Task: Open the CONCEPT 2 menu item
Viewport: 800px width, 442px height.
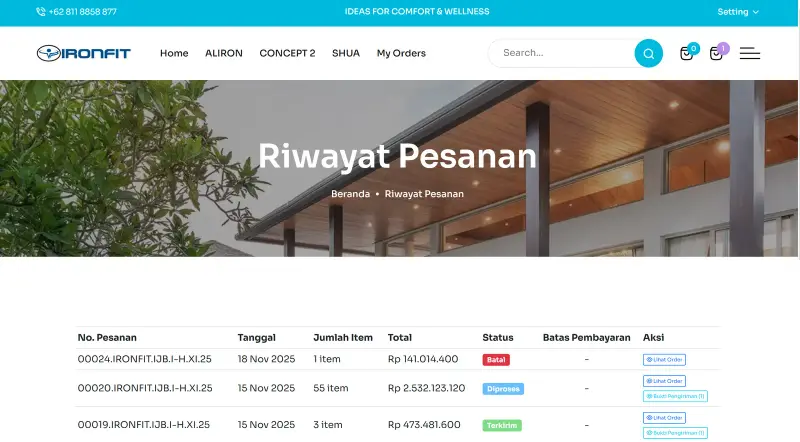Action: click(287, 53)
